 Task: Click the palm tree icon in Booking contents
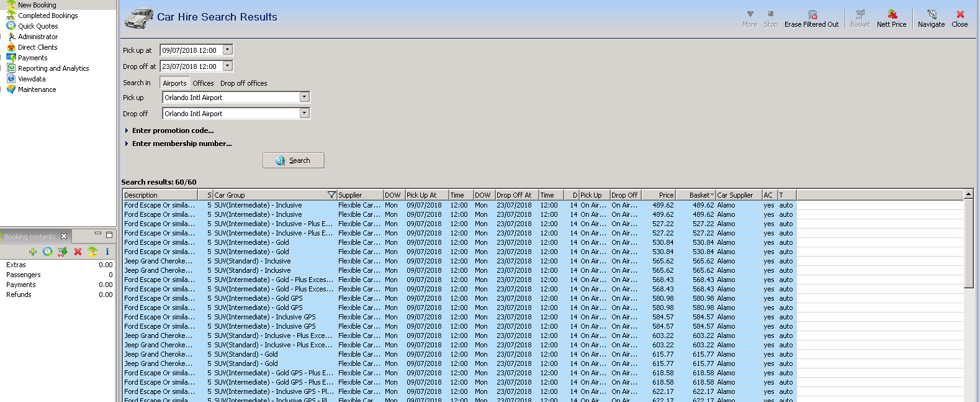[92, 252]
